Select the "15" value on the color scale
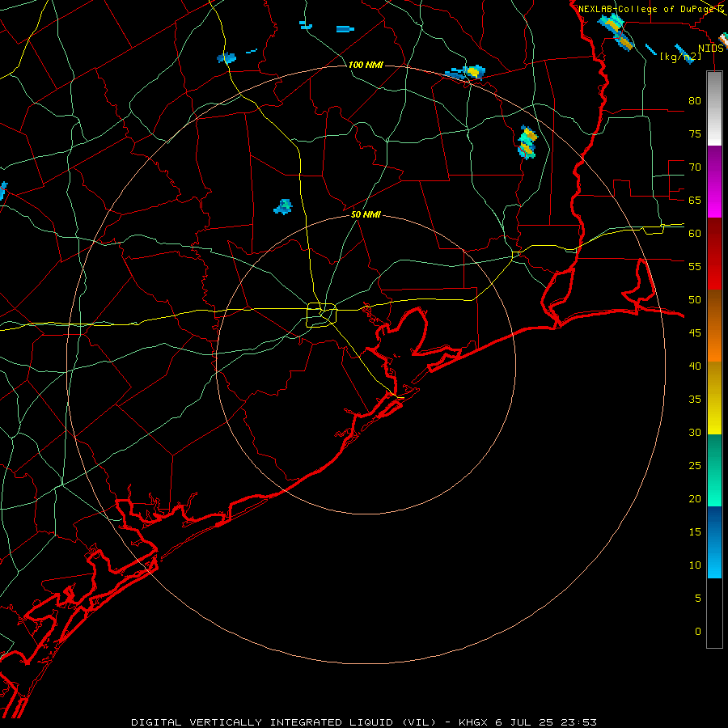This screenshot has height=728, width=728. point(695,531)
